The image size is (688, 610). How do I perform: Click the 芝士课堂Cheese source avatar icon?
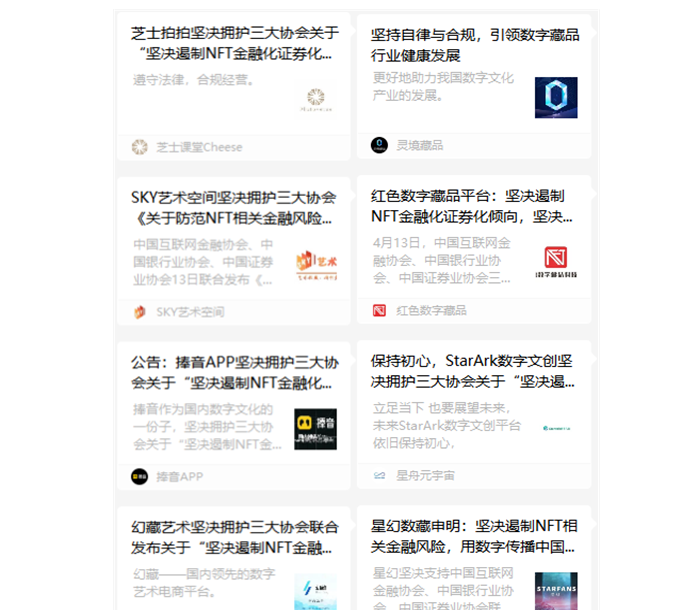coord(140,147)
